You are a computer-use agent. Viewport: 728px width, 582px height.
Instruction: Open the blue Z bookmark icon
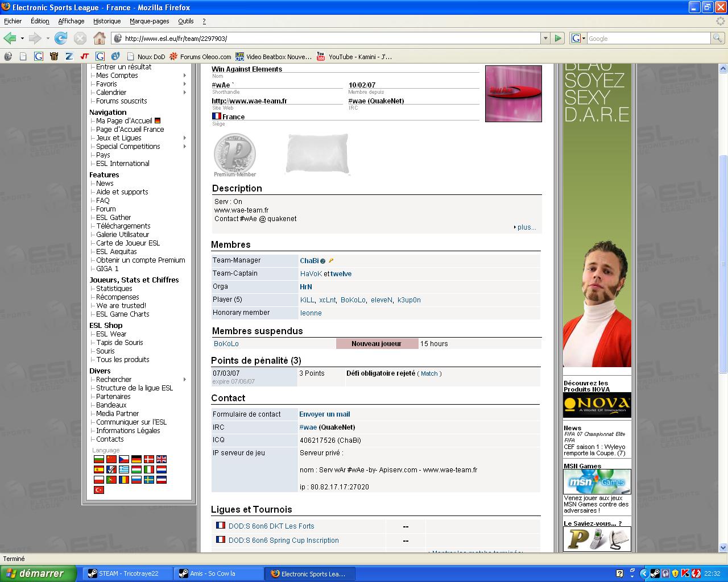[x=69, y=56]
